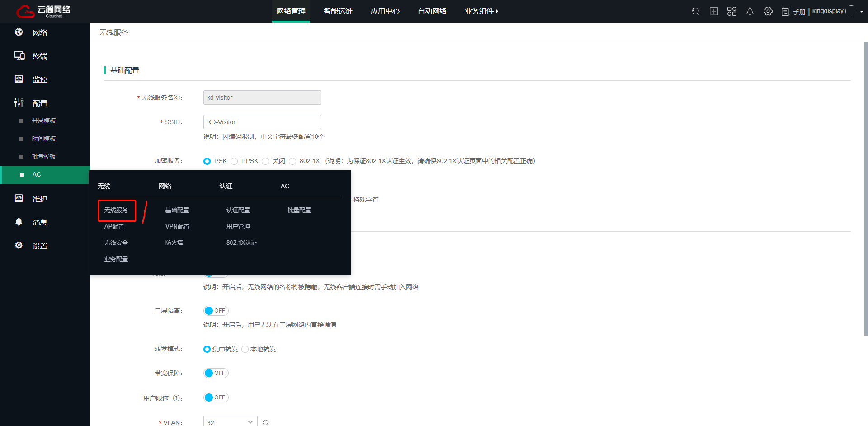
Task: Select the 关闭 encryption radio button
Action: click(x=265, y=161)
